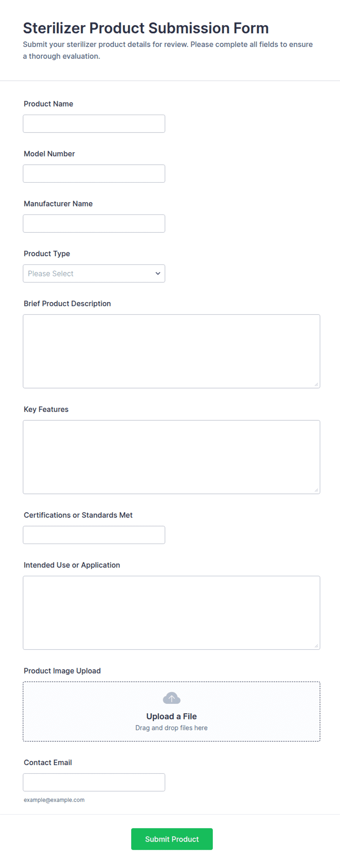Submit the form with Submit Product button

(172, 839)
